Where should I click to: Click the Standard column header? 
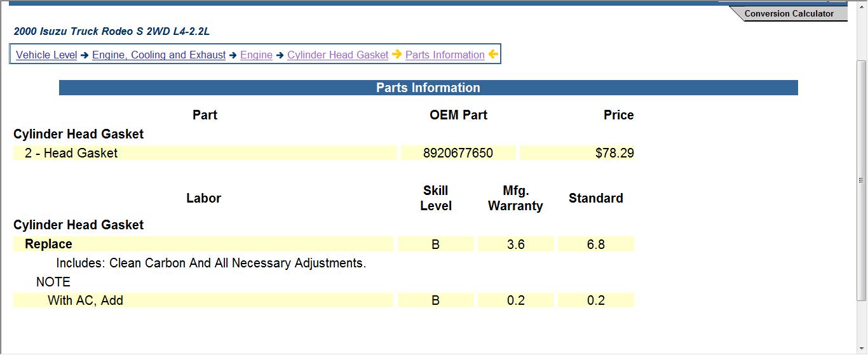point(596,198)
